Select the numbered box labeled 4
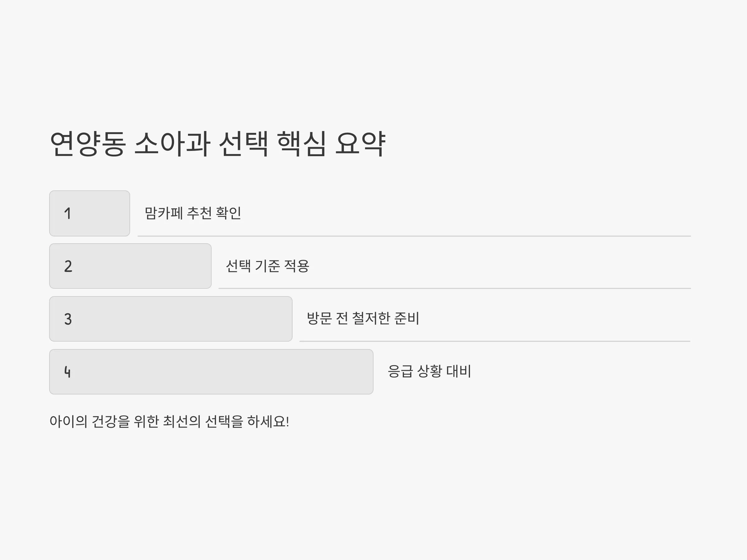The width and height of the screenshot is (747, 560). [x=211, y=372]
